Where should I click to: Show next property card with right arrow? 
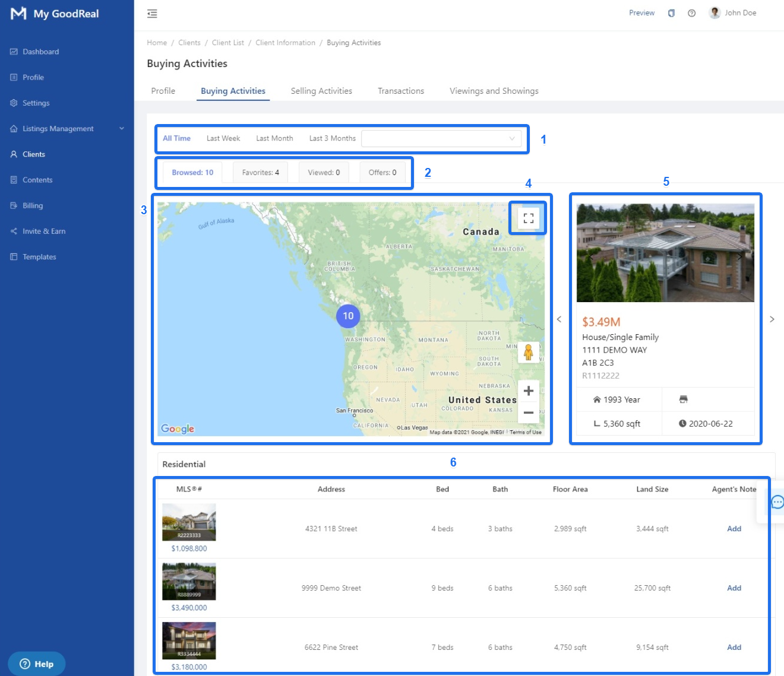pos(772,319)
